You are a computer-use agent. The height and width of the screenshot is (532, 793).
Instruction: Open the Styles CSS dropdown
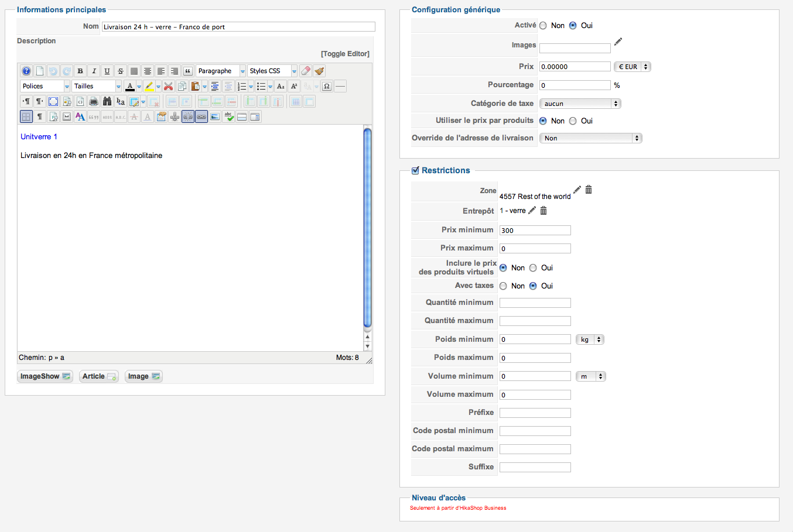coord(272,71)
